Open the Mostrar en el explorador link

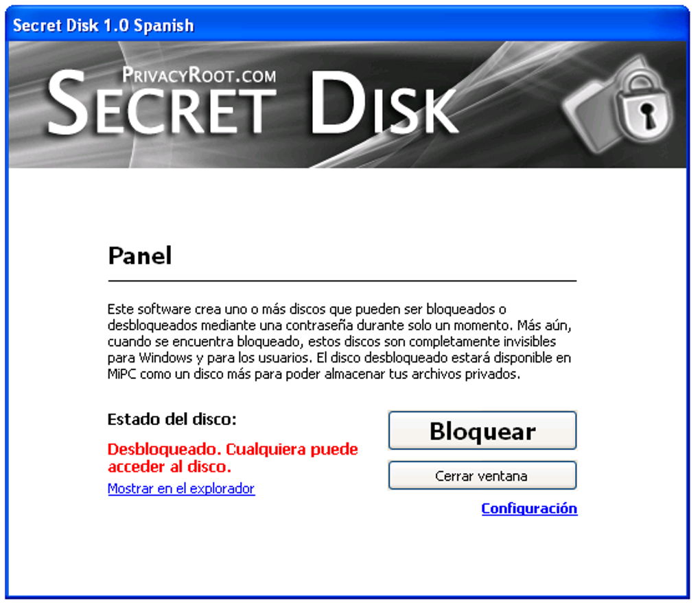tap(181, 489)
